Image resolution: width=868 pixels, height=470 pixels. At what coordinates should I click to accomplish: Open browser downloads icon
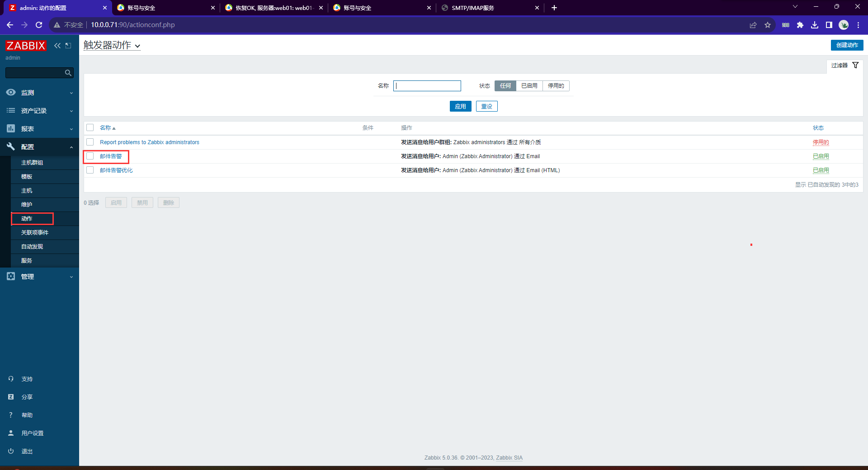coord(815,25)
